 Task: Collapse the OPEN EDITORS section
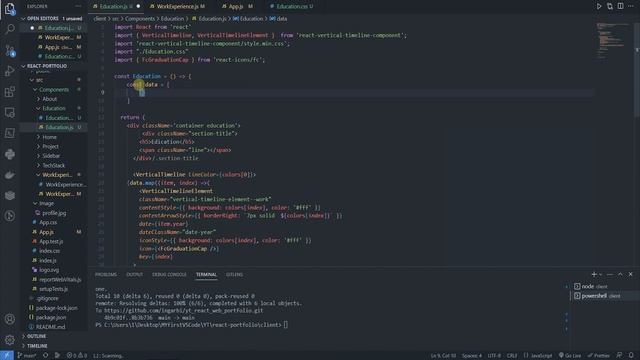[x=53, y=18]
